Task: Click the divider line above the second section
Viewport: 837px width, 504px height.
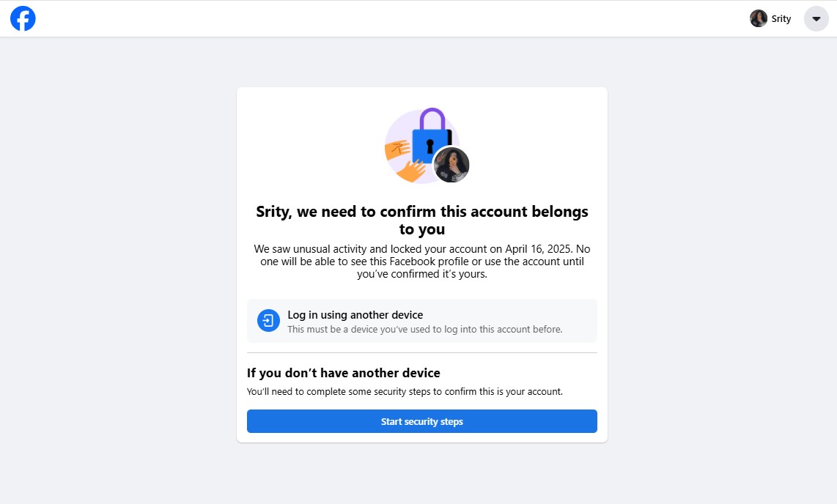Action: coord(422,353)
